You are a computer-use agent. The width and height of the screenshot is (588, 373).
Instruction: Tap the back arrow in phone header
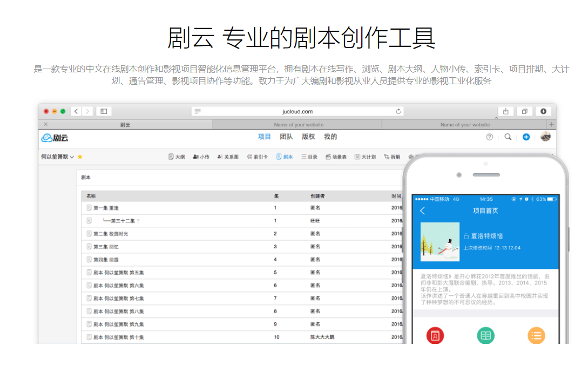coord(422,211)
